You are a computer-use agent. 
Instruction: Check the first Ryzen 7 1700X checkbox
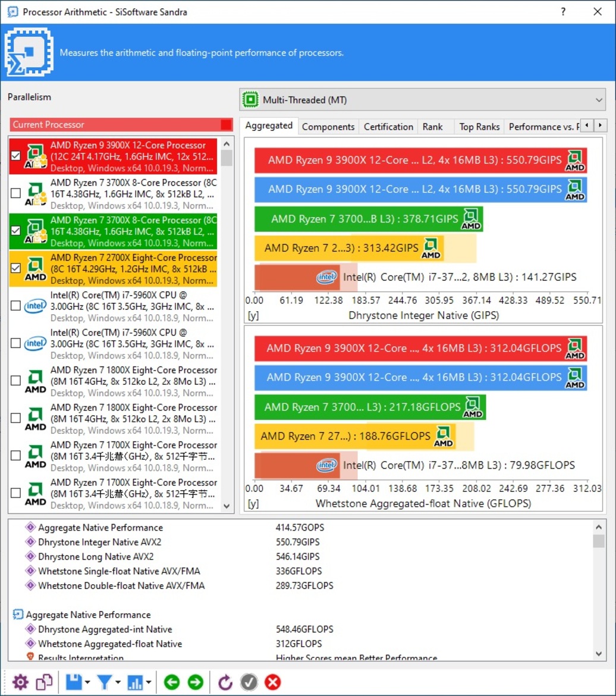[15, 456]
